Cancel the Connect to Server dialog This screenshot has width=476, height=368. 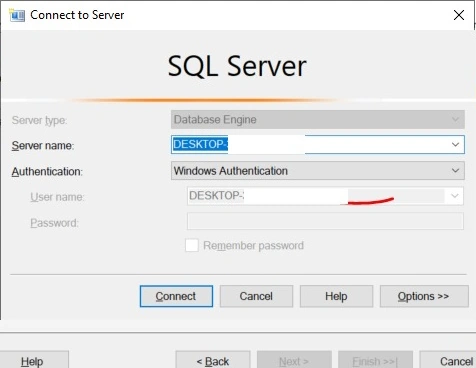click(x=256, y=296)
